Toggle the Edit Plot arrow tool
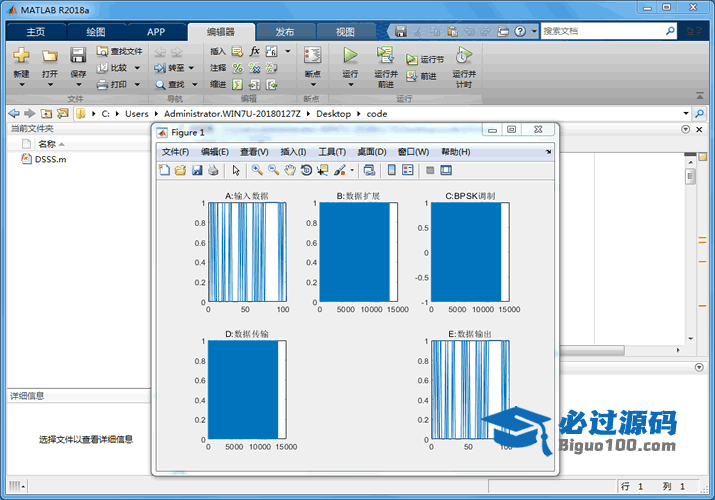The image size is (715, 500). pyautogui.click(x=236, y=170)
